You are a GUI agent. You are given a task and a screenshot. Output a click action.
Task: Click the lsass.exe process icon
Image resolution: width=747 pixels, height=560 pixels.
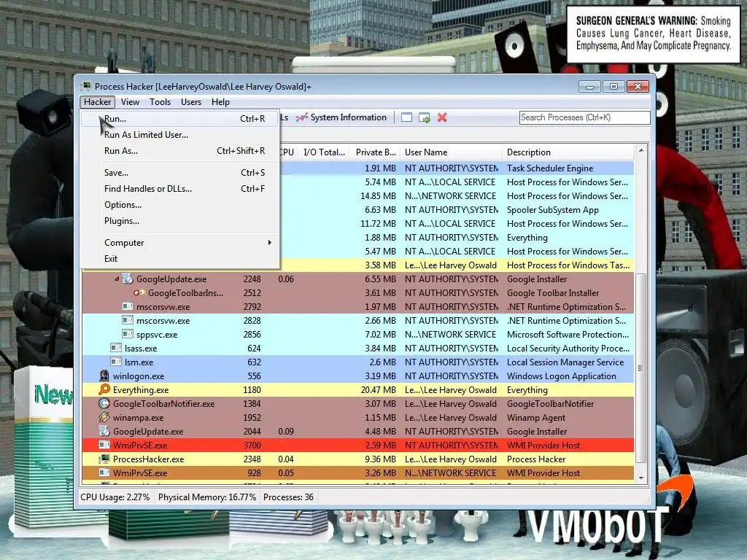tap(116, 348)
